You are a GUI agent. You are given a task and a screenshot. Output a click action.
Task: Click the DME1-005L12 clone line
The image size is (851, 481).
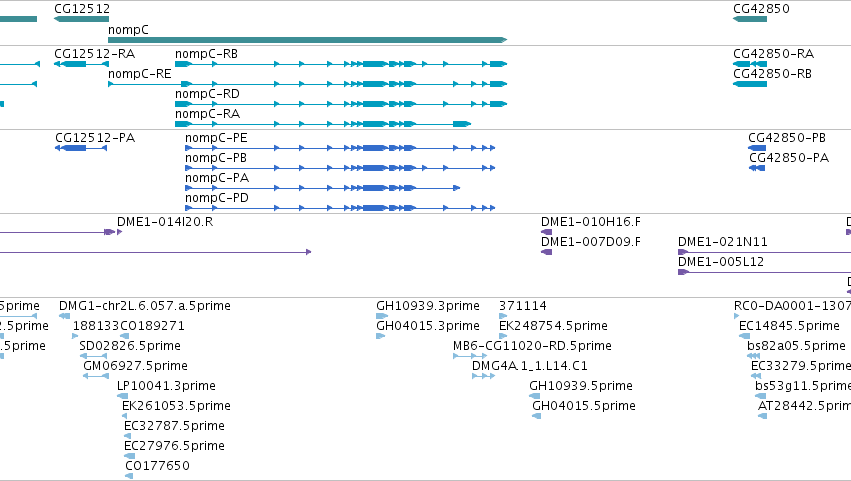coord(764,272)
